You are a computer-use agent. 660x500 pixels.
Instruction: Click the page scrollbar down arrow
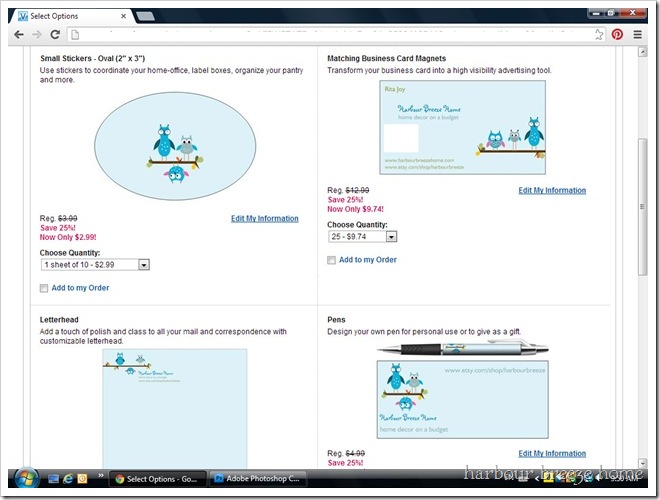(642, 463)
